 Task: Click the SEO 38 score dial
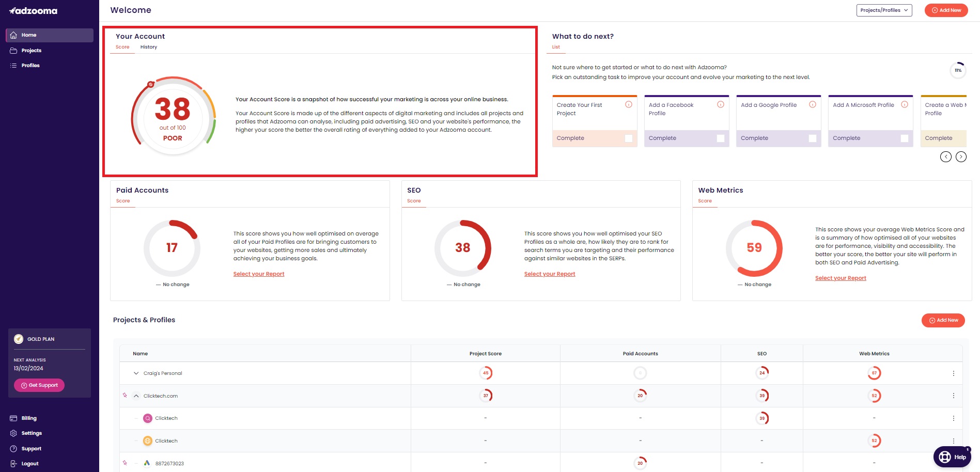463,248
